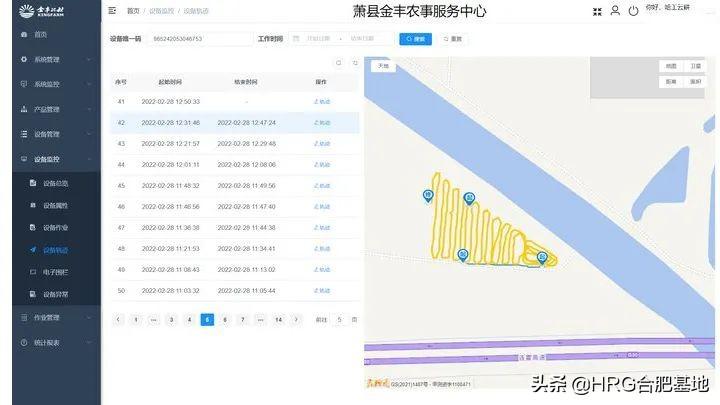Switch map to 地图 standard view
Screen dimensions: 720x405
click(671, 66)
